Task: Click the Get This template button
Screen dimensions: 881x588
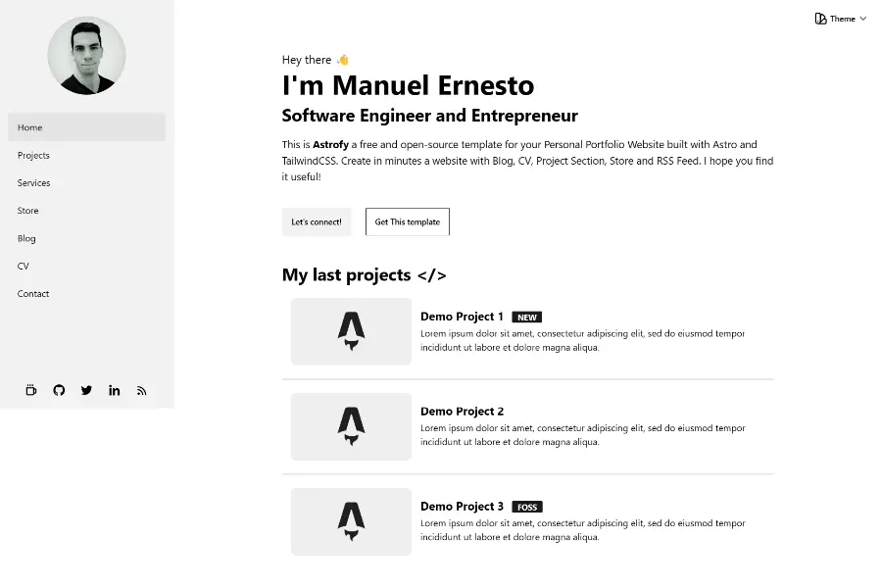Action: 408,221
